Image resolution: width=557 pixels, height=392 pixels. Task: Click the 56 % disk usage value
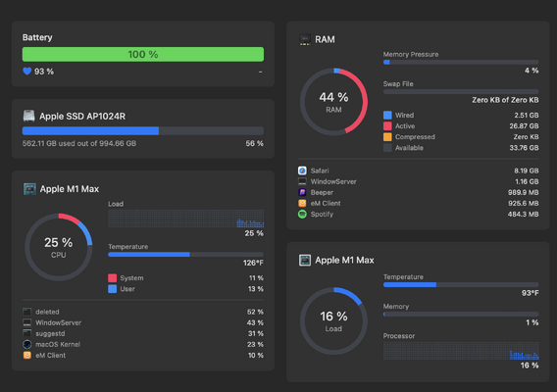coord(254,143)
